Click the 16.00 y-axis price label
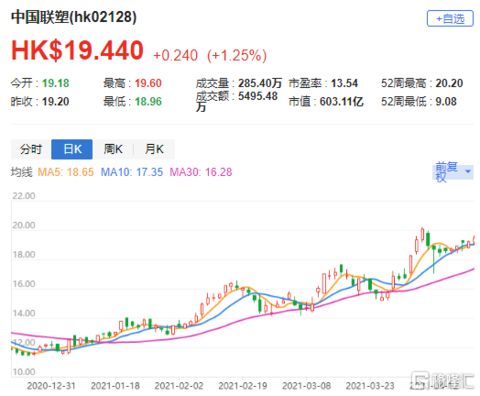This screenshot has height=396, width=480. (x=24, y=284)
